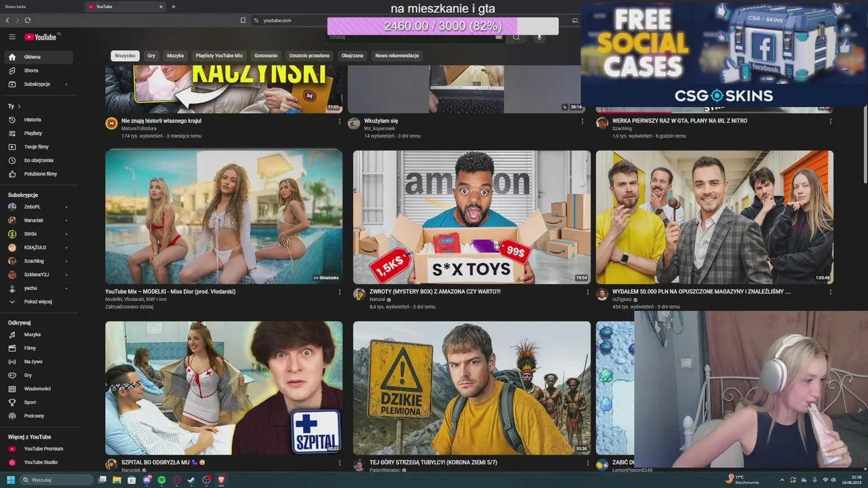Open the Amazon S*X TOYS thumbnail

(471, 217)
